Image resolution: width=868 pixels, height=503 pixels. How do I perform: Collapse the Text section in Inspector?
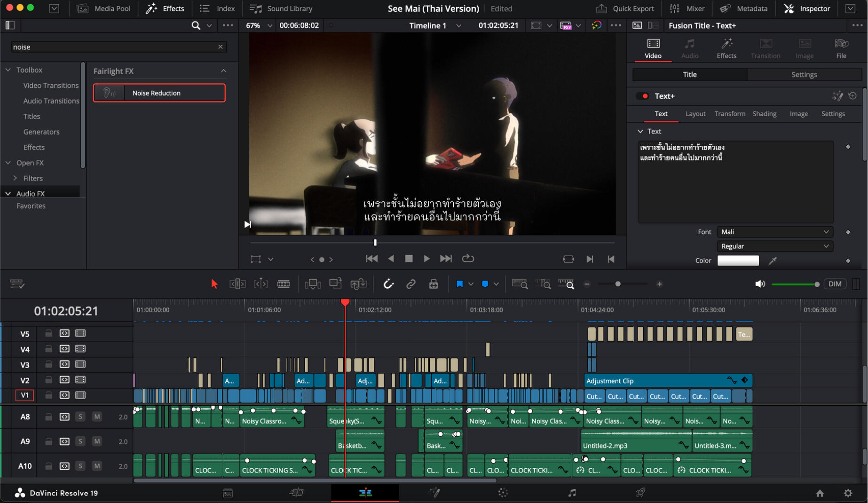[x=640, y=131]
